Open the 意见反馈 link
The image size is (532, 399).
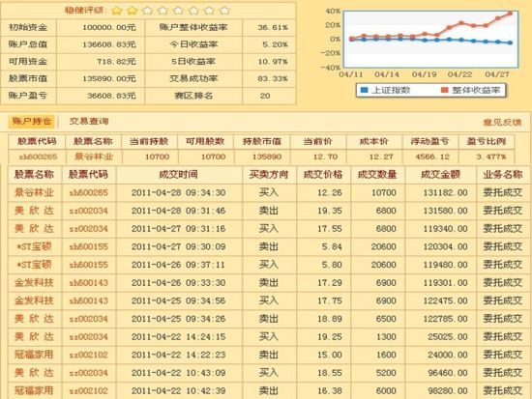(502, 122)
